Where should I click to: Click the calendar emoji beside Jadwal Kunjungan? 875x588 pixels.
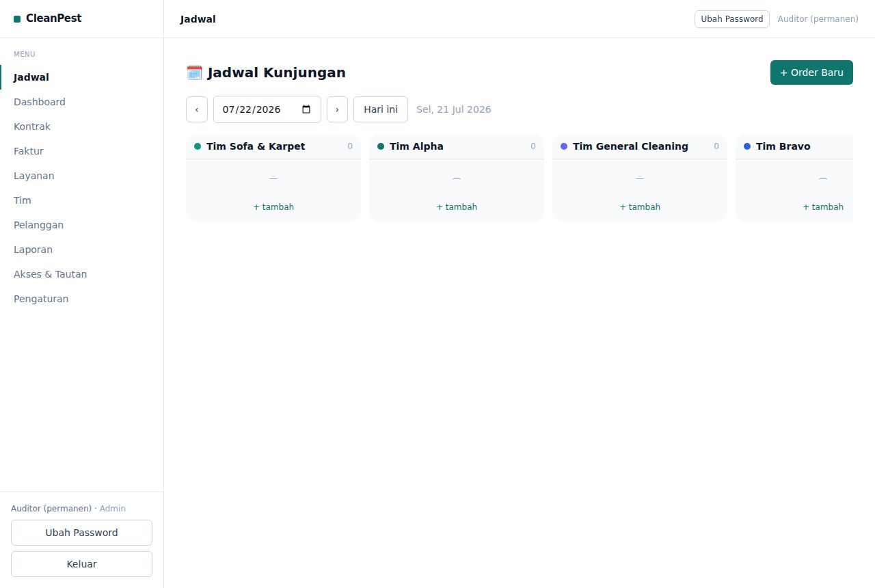(x=194, y=72)
